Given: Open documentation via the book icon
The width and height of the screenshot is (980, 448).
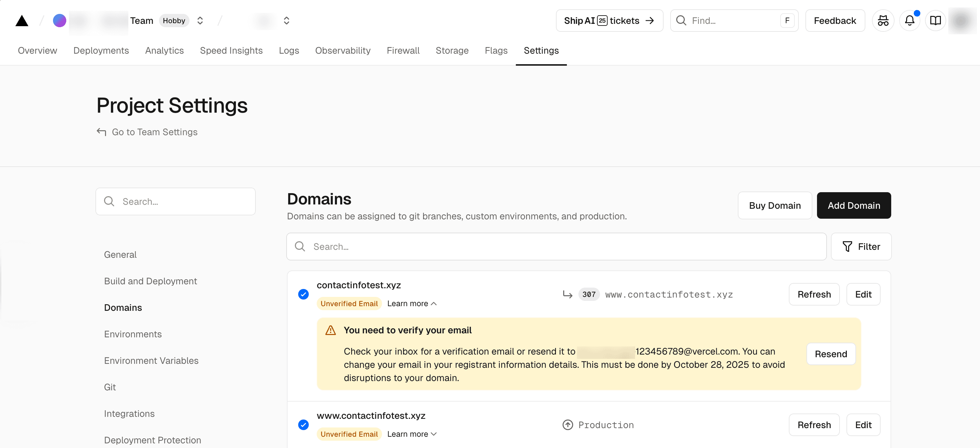Looking at the screenshot, I should tap(936, 21).
